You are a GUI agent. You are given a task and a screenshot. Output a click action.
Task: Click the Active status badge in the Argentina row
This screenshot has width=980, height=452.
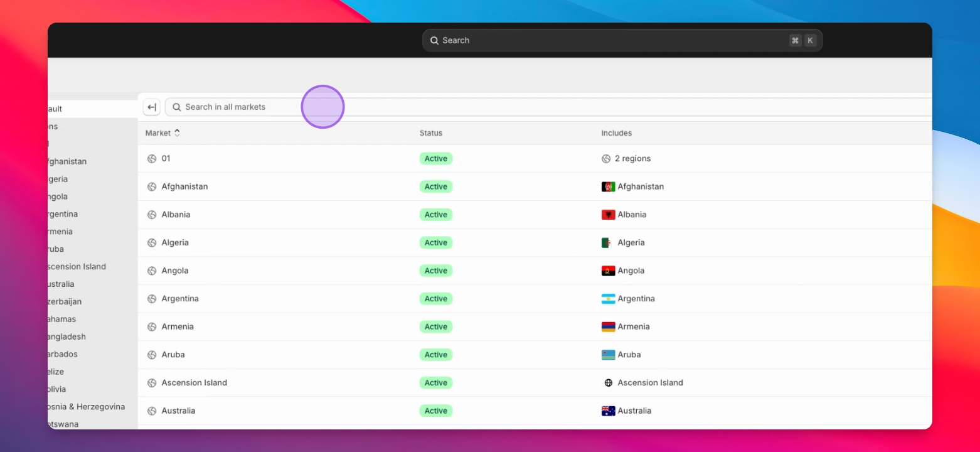pyautogui.click(x=436, y=299)
